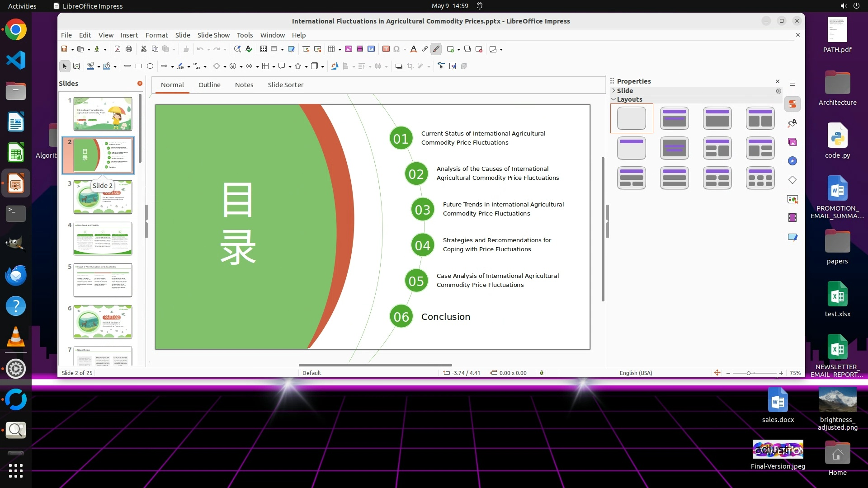Screen dimensions: 868x488
Task: Open the Insert Table dropdown arrow
Action: 340,50
